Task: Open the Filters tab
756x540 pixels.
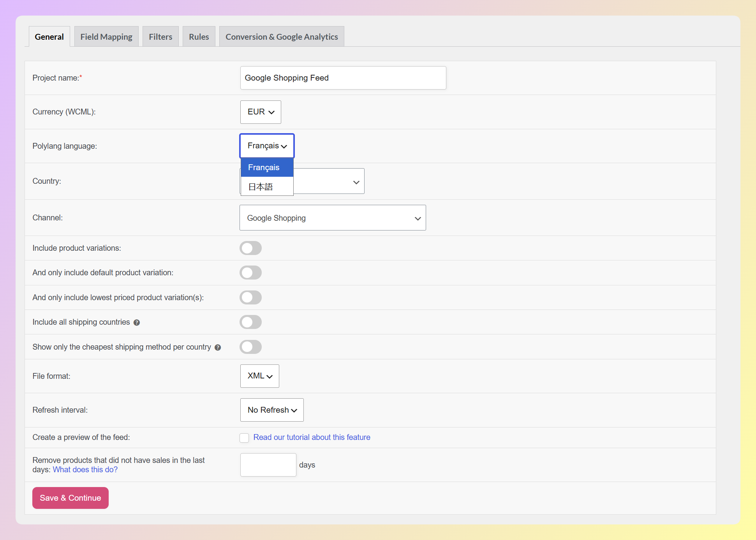Action: (x=160, y=37)
